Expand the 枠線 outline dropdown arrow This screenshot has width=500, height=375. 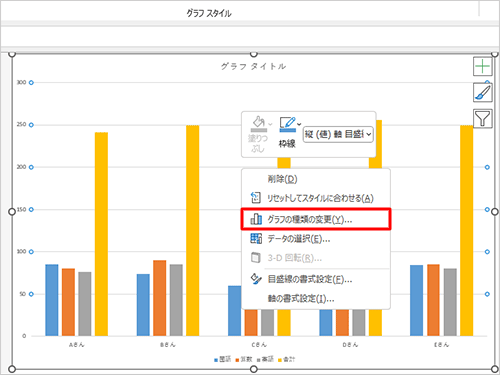[299, 124]
